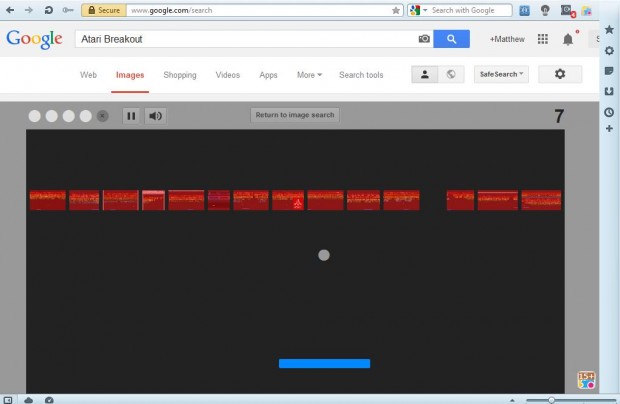Expand the SafeSearch dropdown
The image size is (620, 404).
click(x=502, y=74)
